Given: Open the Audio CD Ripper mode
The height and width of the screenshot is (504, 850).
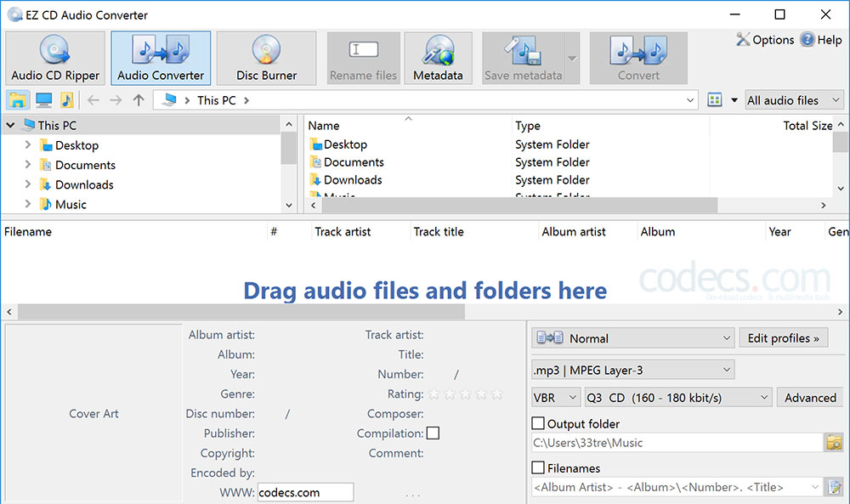Looking at the screenshot, I should (54, 58).
